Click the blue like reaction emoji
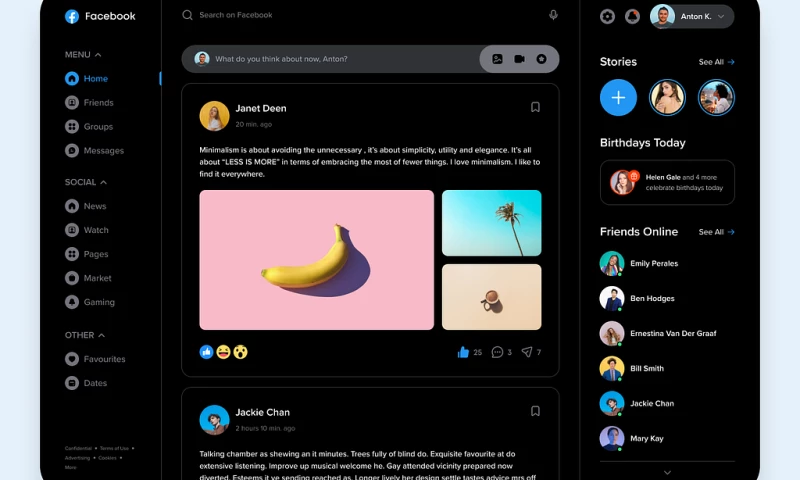The width and height of the screenshot is (800, 480). (207, 352)
